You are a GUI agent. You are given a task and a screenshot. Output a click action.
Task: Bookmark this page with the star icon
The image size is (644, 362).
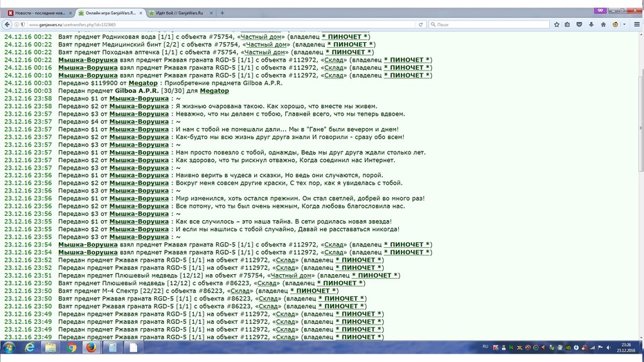557,25
